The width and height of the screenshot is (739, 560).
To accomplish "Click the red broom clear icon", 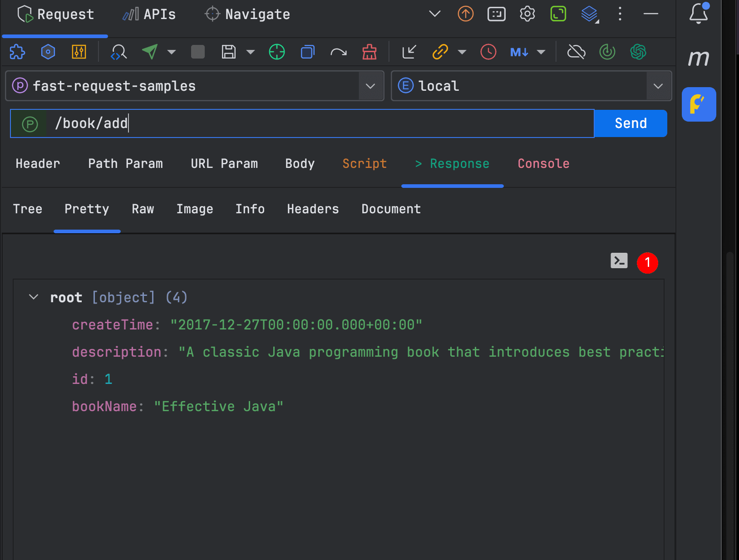I will click(x=369, y=52).
